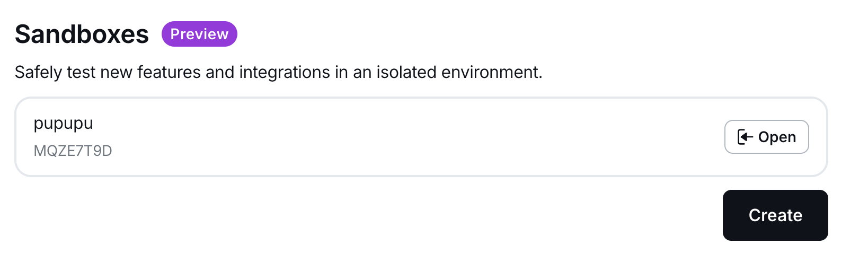Click the letter 'S' of Sandboxes
This screenshot has width=868, height=262.
(x=23, y=34)
